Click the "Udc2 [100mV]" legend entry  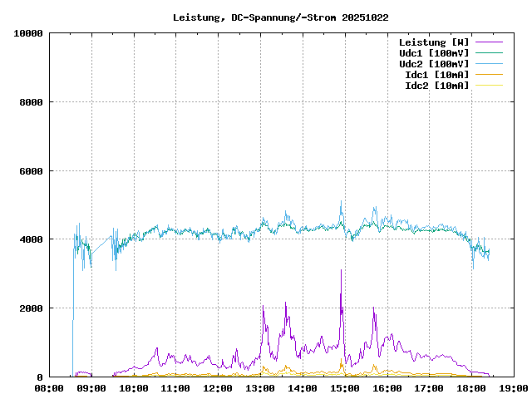(x=433, y=63)
